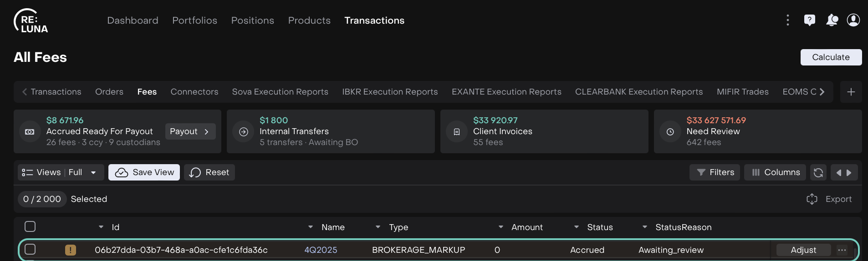Open the 4Q2025 fee name link
The width and height of the screenshot is (868, 261).
321,250
